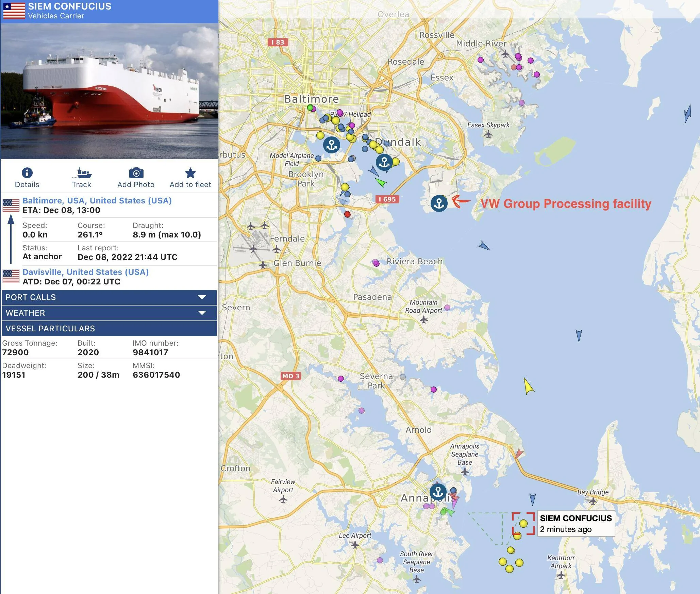Select the magenta vessel dot near Riviera Beach
Screen dimensions: 700x594
click(376, 263)
